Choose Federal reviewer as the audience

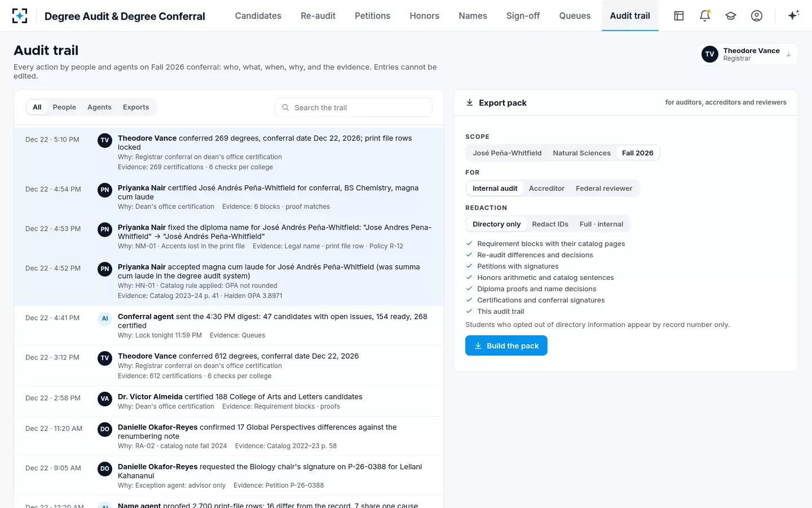(x=604, y=189)
